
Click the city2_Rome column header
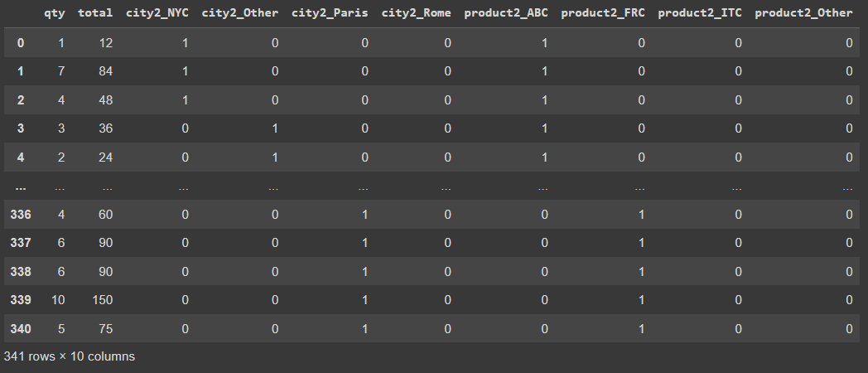click(416, 13)
